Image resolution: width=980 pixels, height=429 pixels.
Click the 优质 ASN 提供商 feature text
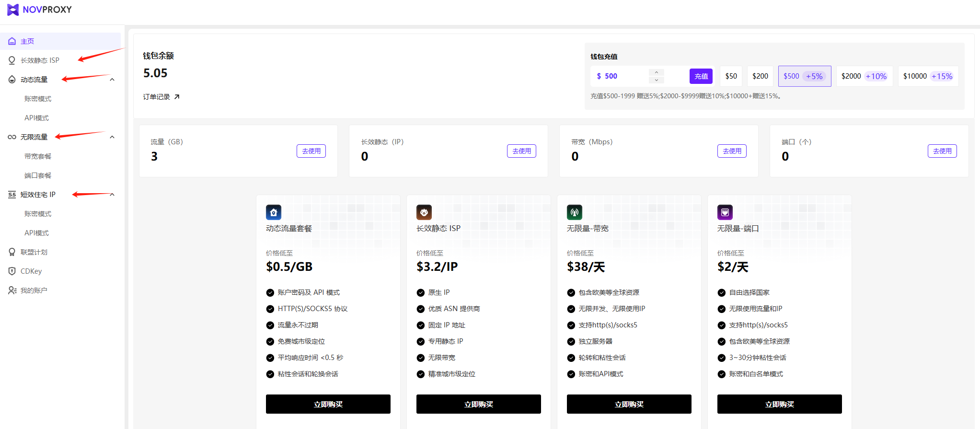[x=454, y=309]
